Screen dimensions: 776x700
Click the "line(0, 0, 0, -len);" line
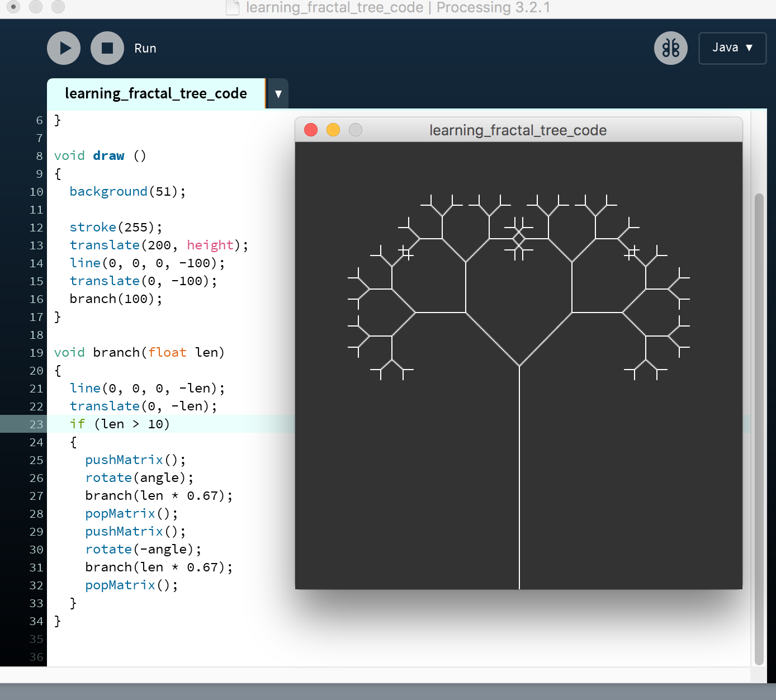click(147, 388)
